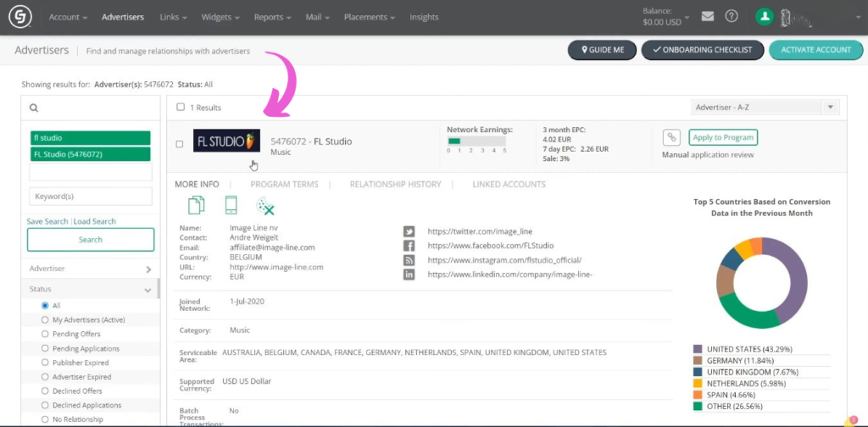Click the Activate Account button
The image size is (868, 427).
[x=816, y=50]
